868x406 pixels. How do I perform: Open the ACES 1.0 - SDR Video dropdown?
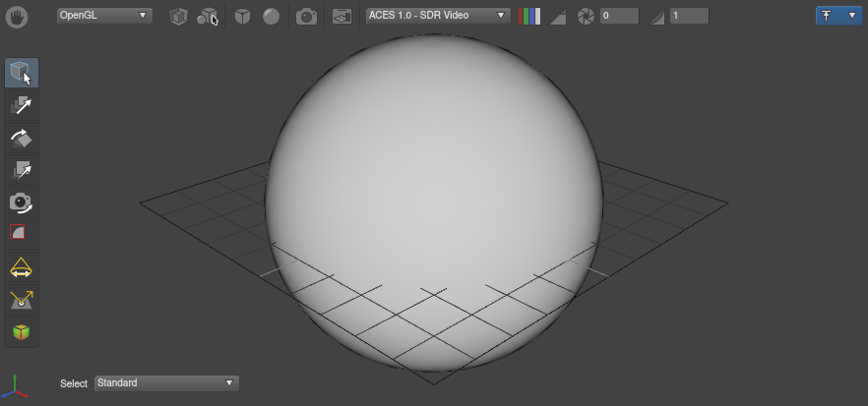click(x=437, y=16)
